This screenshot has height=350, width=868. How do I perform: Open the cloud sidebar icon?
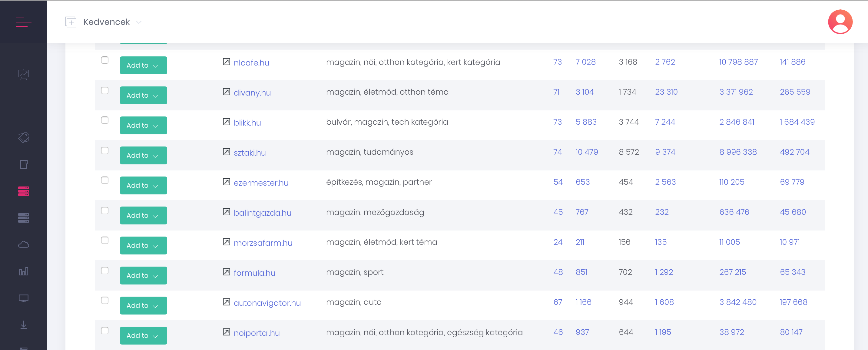point(23,244)
